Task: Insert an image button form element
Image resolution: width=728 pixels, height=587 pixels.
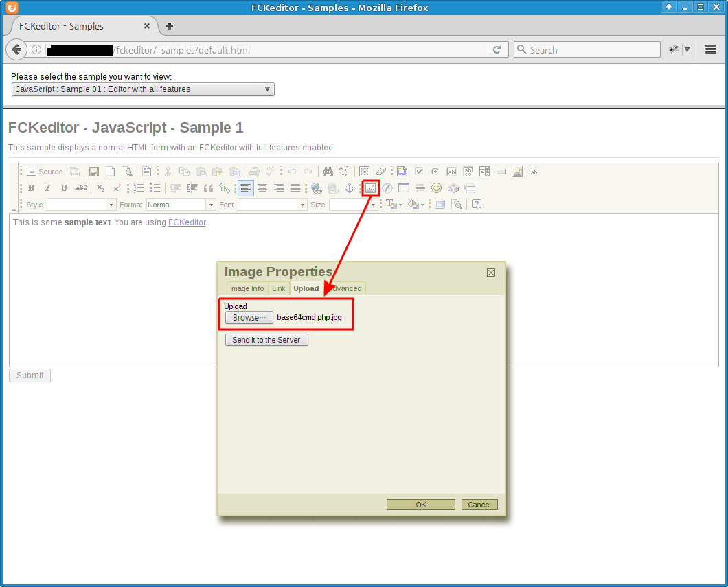Action: tap(518, 172)
